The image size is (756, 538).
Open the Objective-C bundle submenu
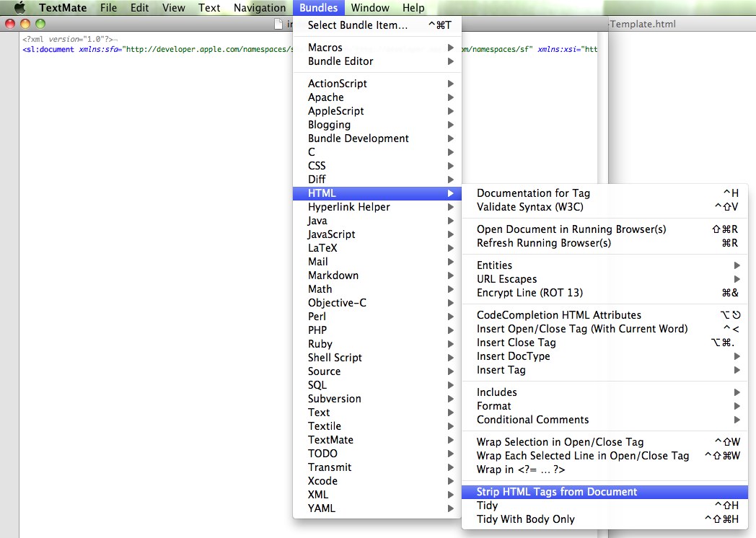[377, 303]
